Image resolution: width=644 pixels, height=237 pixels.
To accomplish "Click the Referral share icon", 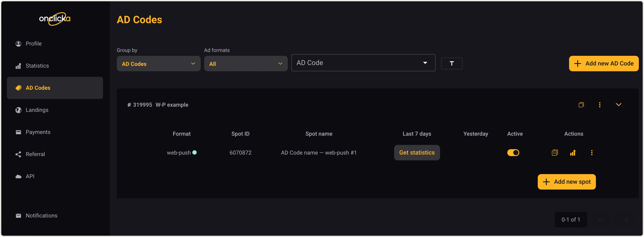I will click(18, 154).
